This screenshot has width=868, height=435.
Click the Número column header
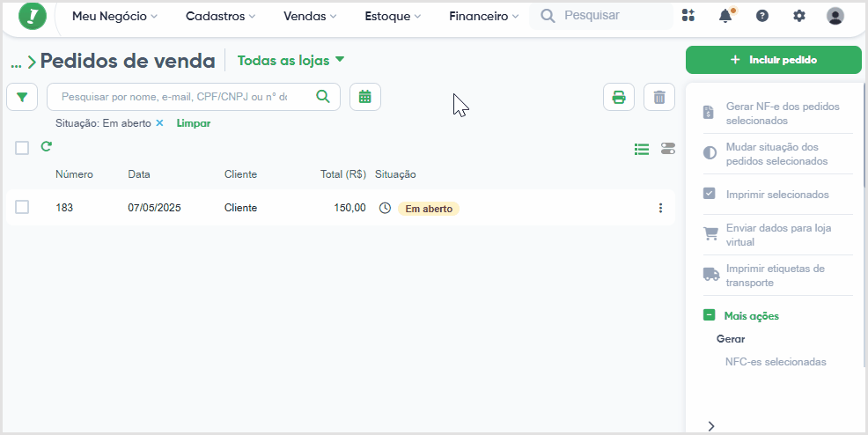tap(74, 173)
